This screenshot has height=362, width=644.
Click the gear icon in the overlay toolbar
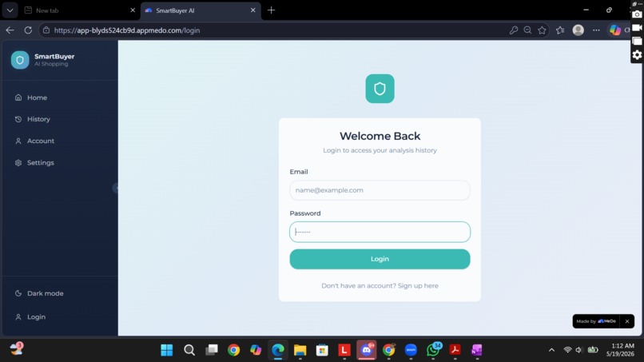pyautogui.click(x=637, y=54)
